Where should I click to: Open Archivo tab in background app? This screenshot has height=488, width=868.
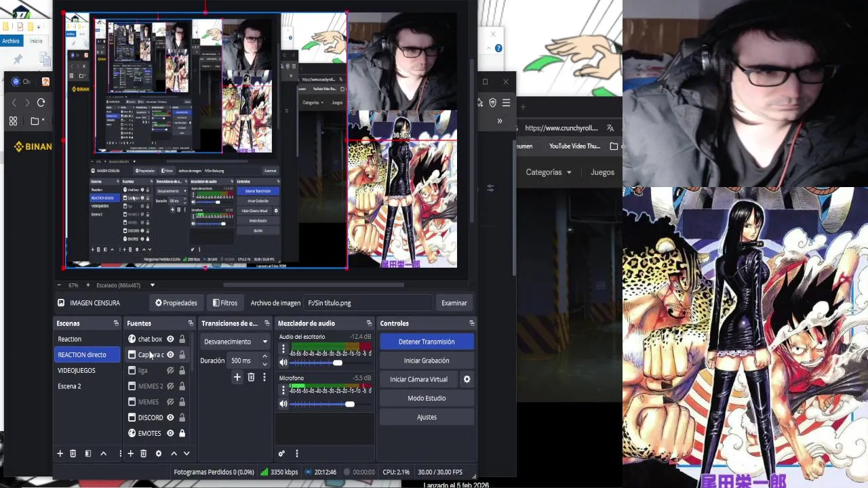pyautogui.click(x=11, y=41)
